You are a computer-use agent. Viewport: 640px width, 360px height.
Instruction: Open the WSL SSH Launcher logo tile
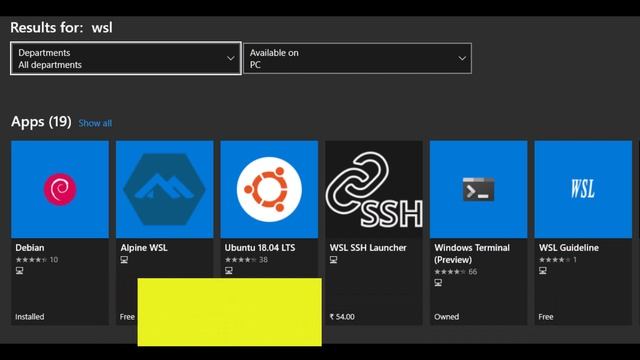(374, 189)
